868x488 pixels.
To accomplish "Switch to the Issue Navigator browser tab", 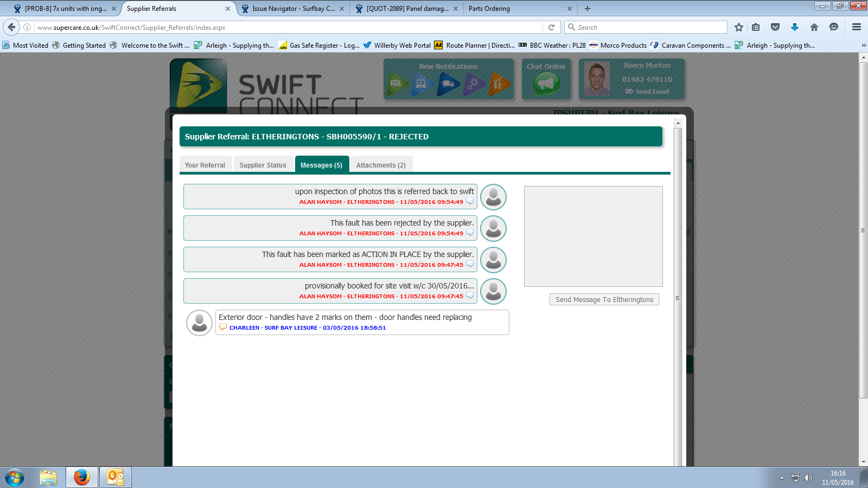I will coord(293,9).
